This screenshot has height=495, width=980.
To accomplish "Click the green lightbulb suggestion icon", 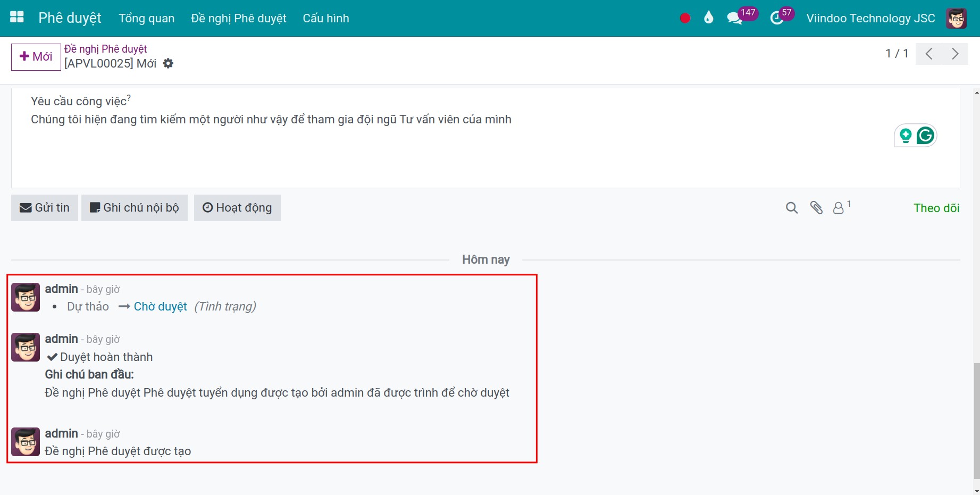I will click(906, 136).
